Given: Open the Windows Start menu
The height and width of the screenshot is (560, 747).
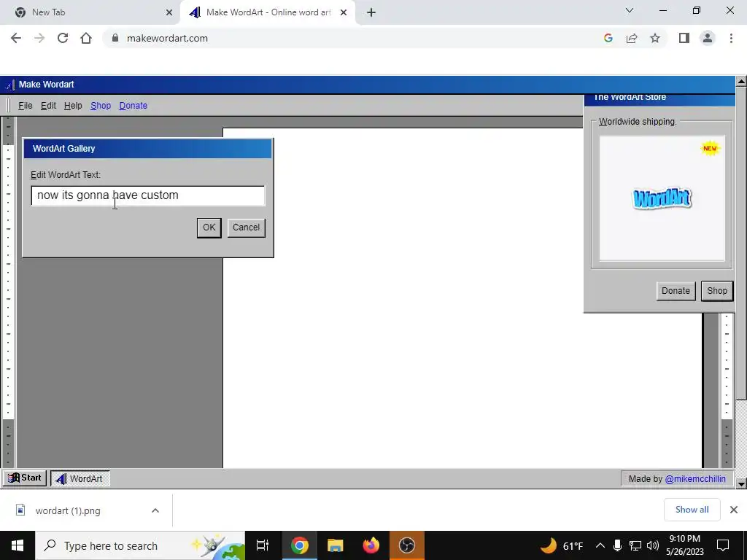Looking at the screenshot, I should pos(18,545).
